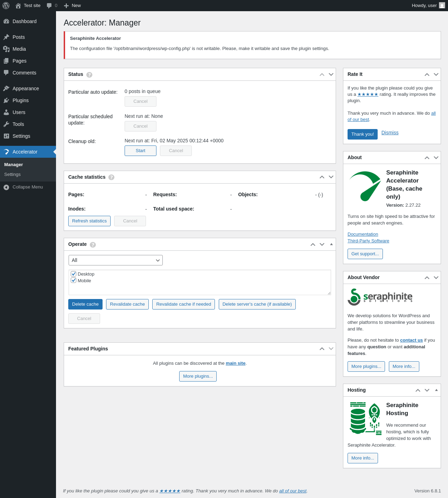This screenshot has width=448, height=498.
Task: Click the WordPress logo icon
Action: coord(6,6)
